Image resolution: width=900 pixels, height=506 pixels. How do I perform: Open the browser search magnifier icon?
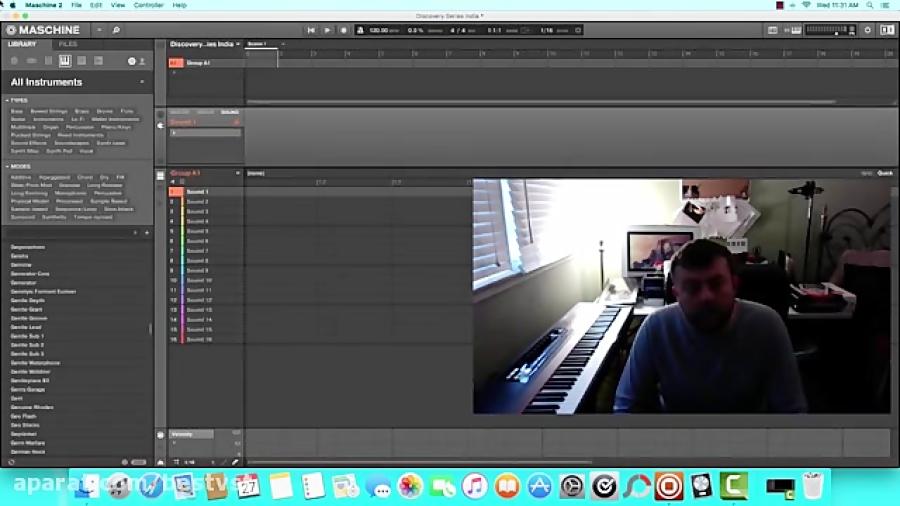click(116, 30)
